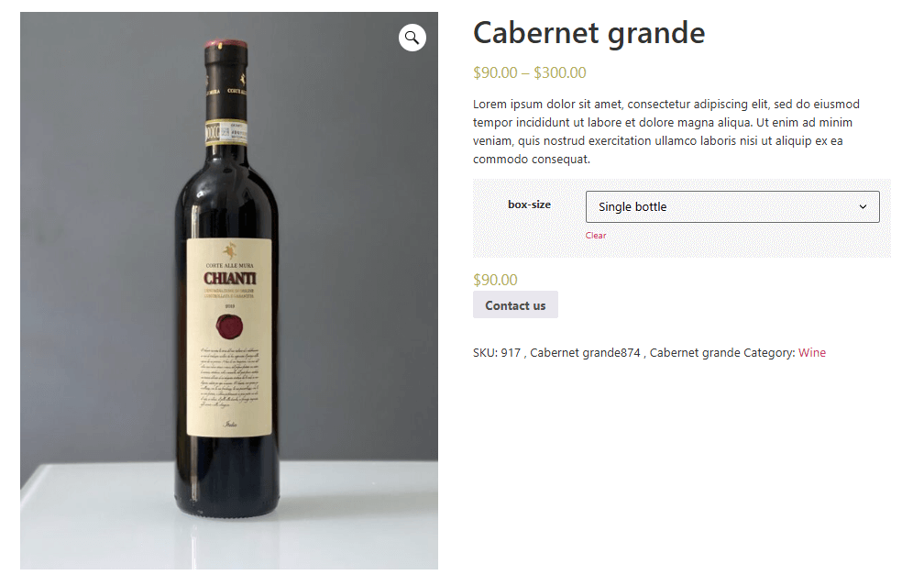The image size is (924, 586).
Task: Click the $90.00 price above Contact us
Action: coord(495,280)
